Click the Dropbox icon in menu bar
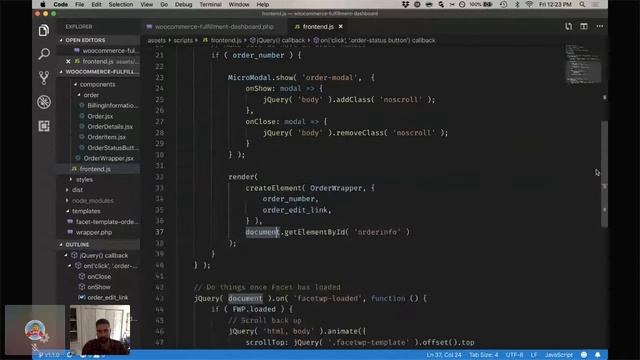This screenshot has height=360, width=640. click(405, 4)
